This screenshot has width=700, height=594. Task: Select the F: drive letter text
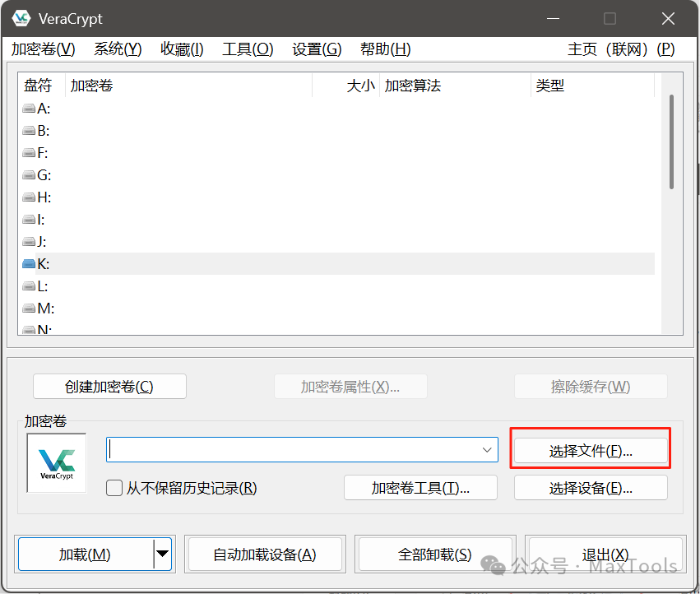43,153
